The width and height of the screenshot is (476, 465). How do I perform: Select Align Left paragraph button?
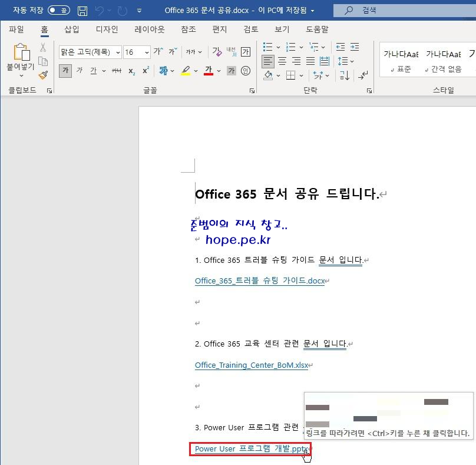click(x=267, y=61)
